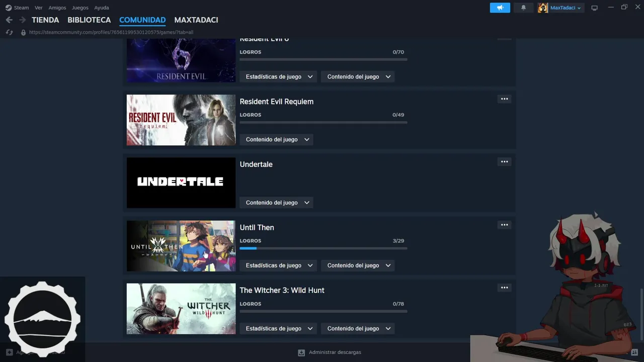Open the Resident Evil 6 cover thumbnail

(181, 60)
